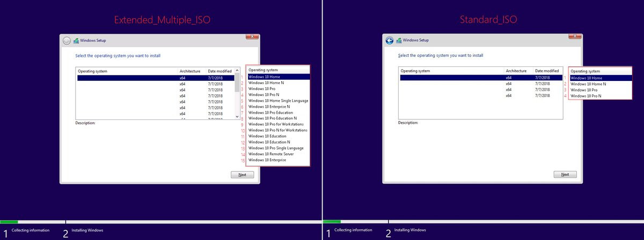Click scrollbar up arrow in Extended_Multiple_ISO list
This screenshot has width=644, height=240.
coord(237,70)
